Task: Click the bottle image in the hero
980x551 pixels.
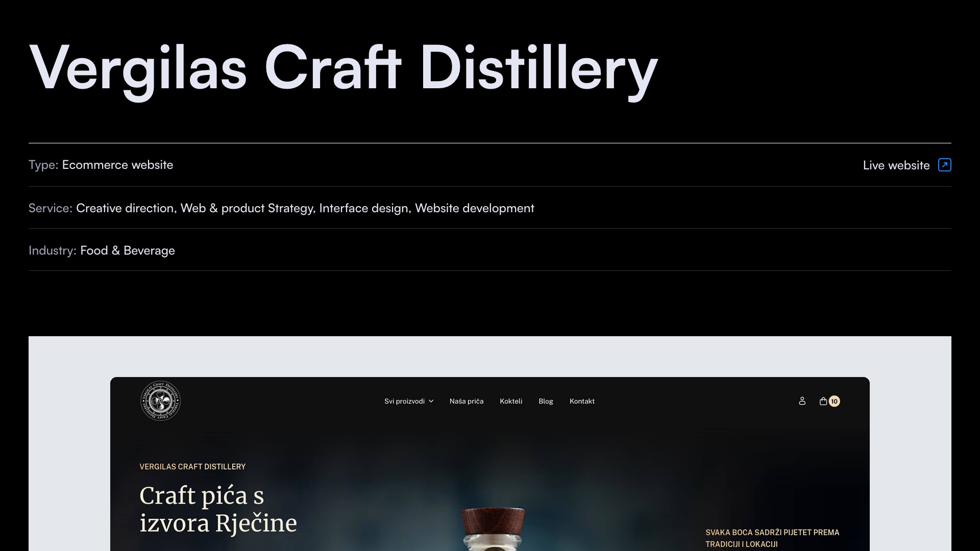Action: [x=493, y=529]
